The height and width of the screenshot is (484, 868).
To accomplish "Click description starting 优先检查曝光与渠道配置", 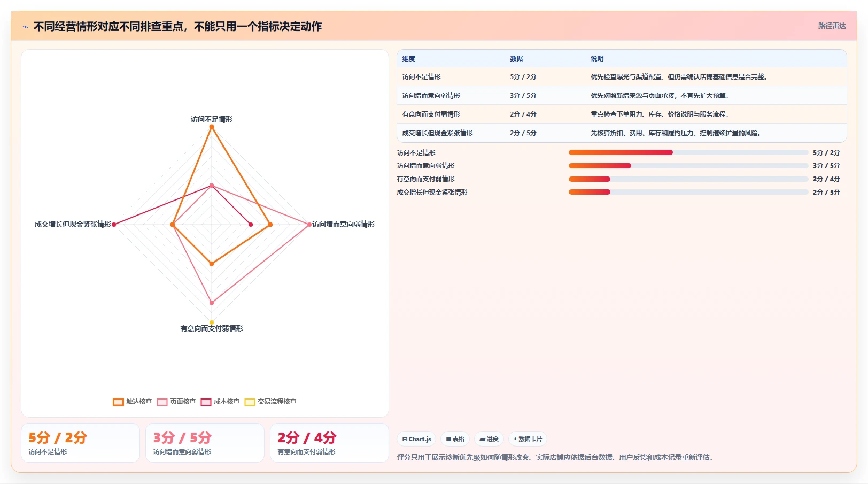I will 680,77.
